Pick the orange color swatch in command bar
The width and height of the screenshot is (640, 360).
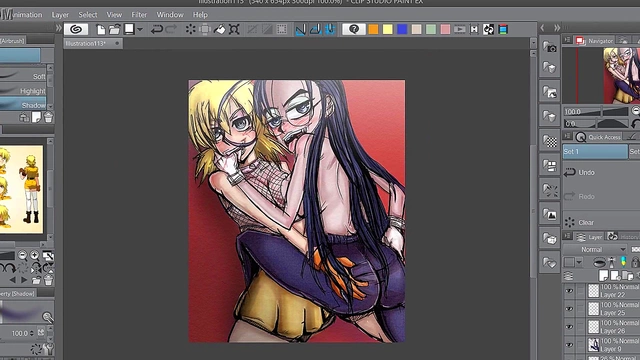(373, 29)
